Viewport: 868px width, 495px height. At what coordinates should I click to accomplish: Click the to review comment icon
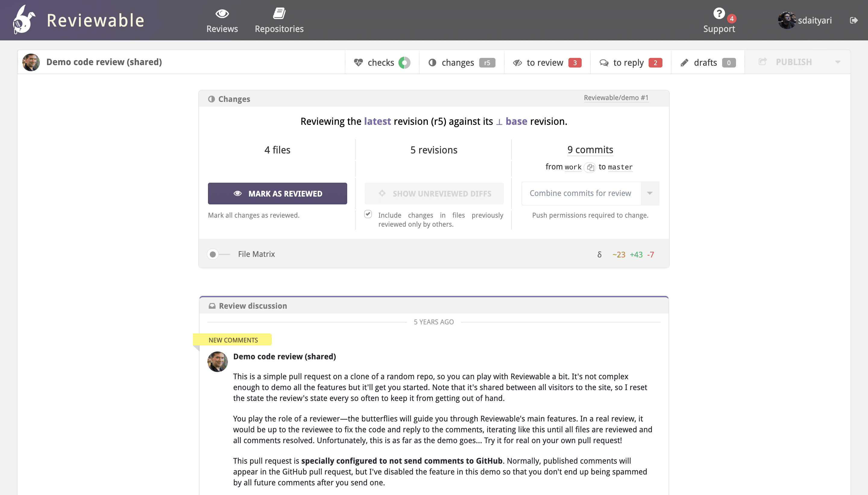click(x=518, y=62)
